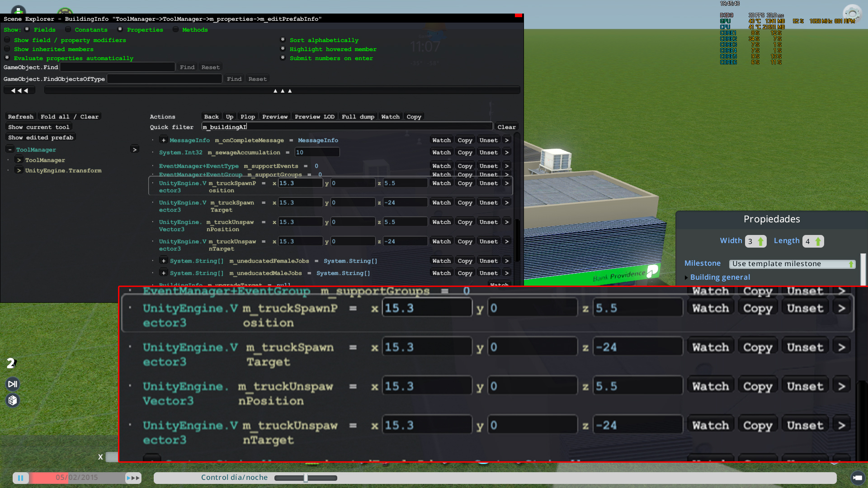Screen dimensions: 868x488
Task: Click the MessageInfo value link
Action: 318,140
